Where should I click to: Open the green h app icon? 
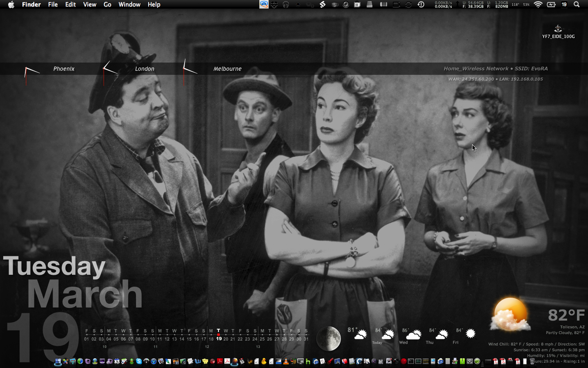(x=308, y=361)
